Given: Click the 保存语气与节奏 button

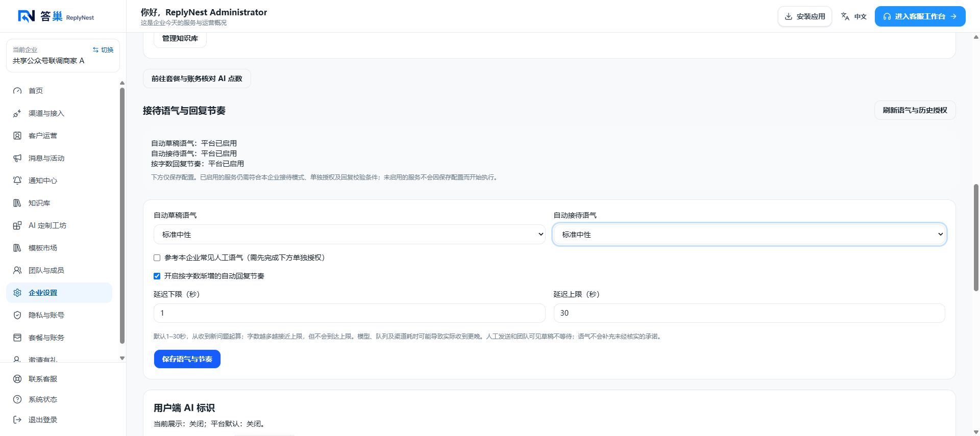Looking at the screenshot, I should (x=187, y=359).
